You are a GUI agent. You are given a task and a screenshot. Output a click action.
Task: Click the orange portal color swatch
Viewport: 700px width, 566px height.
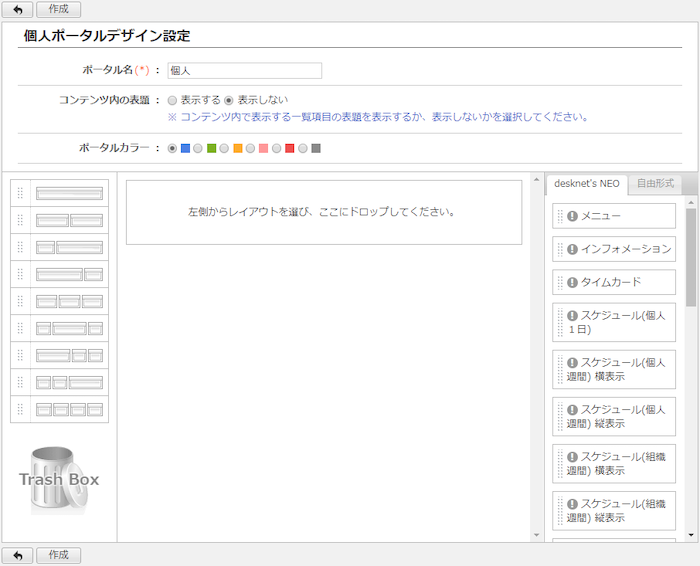238,148
